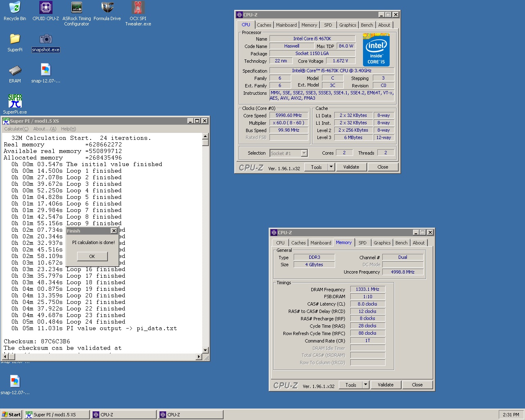Select the Core Speed 5998.60 MHz value
The image size is (525, 420).
[289, 116]
